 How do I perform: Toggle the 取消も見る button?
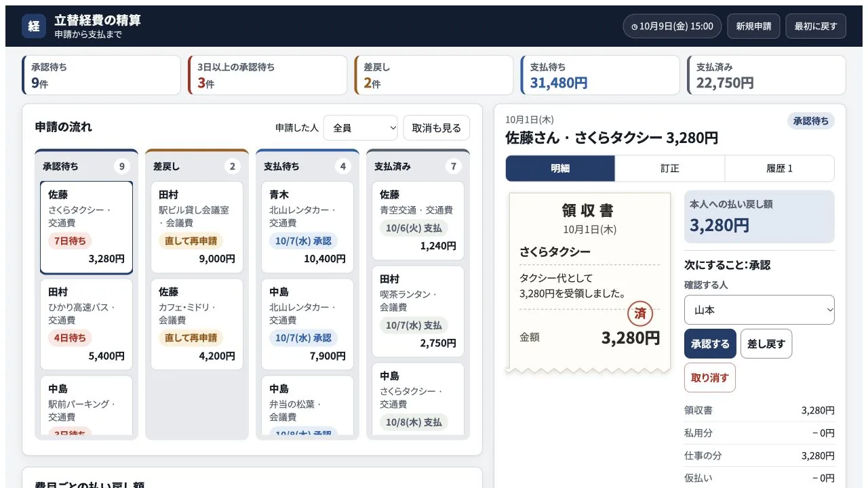pos(436,128)
